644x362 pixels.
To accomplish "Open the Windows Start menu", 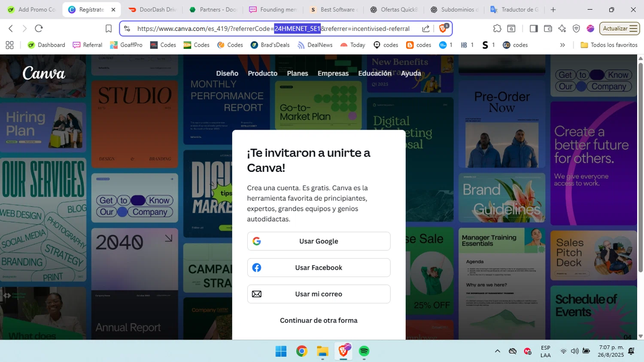I will tap(281, 351).
